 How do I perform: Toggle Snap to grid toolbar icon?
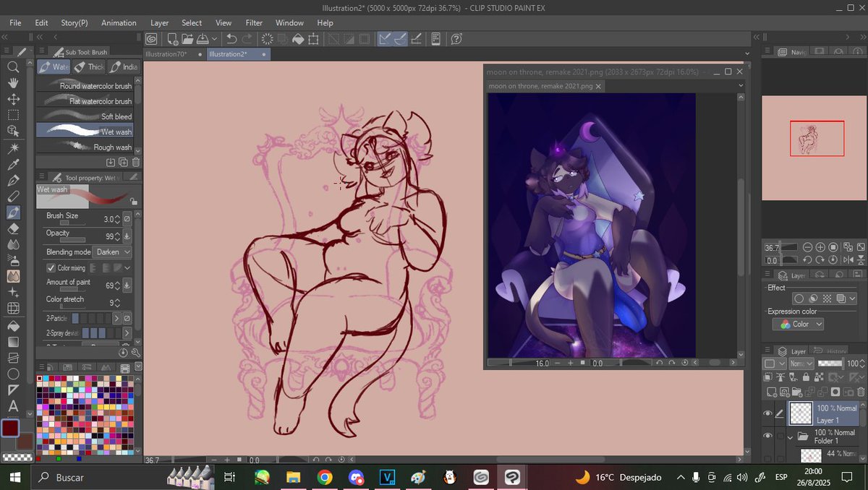pyautogui.click(x=416, y=39)
